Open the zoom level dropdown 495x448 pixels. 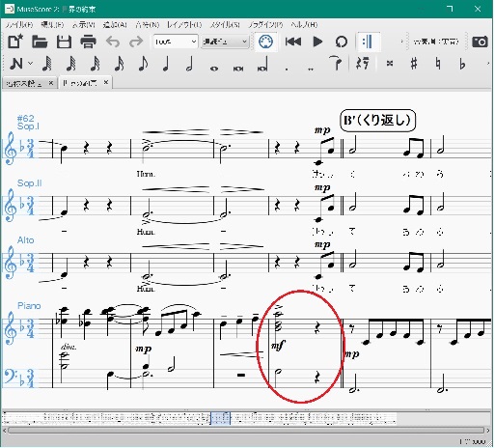(176, 42)
